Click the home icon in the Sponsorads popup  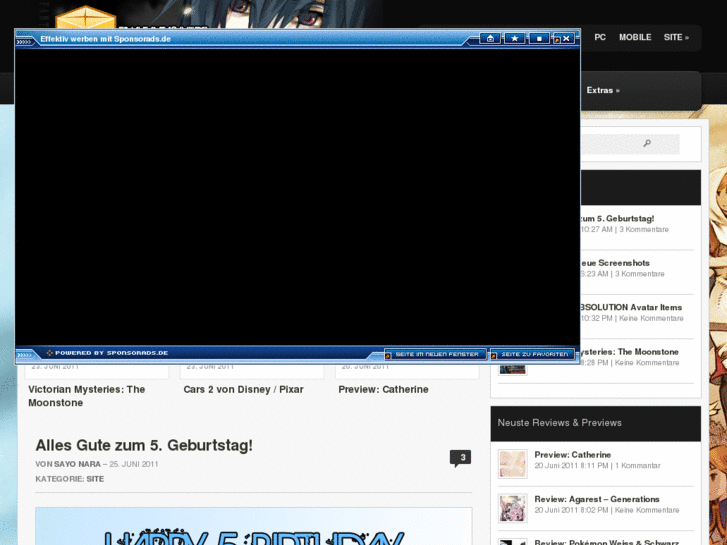490,38
